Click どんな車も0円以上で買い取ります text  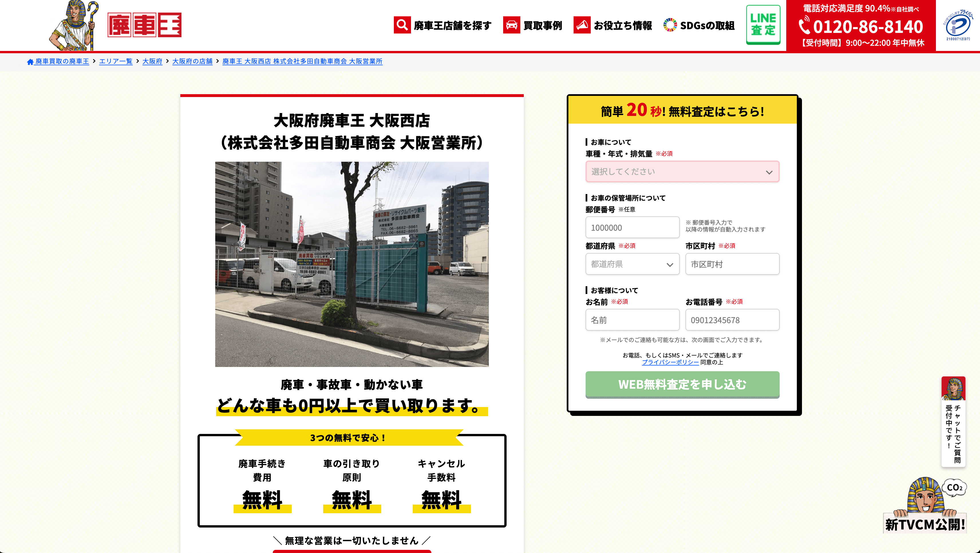pyautogui.click(x=351, y=406)
